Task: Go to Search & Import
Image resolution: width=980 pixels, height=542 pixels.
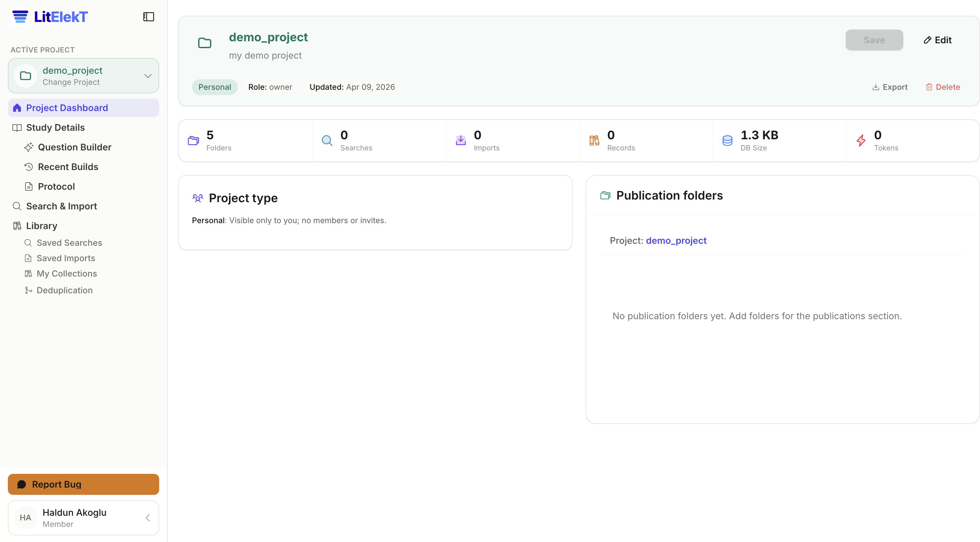Action: click(62, 206)
